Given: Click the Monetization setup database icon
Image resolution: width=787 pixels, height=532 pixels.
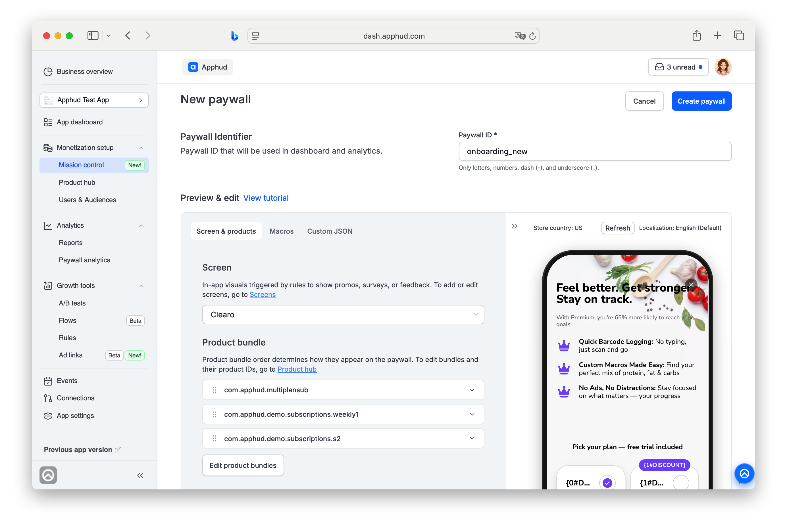Looking at the screenshot, I should (x=48, y=148).
